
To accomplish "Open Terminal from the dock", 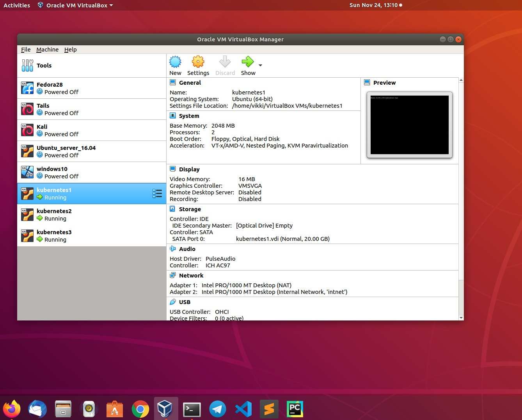I will pos(192,409).
